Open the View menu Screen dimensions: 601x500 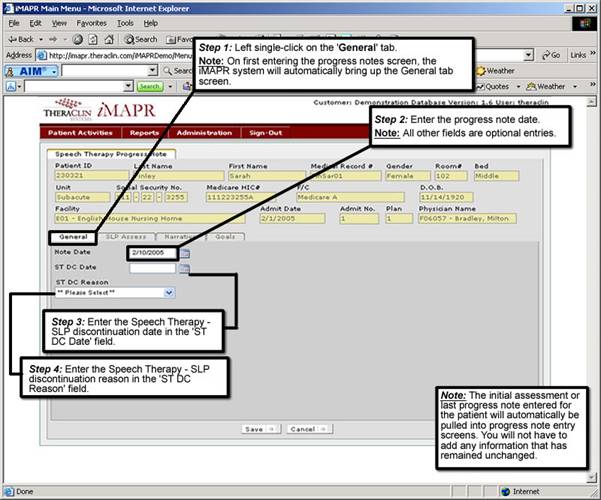(x=59, y=23)
